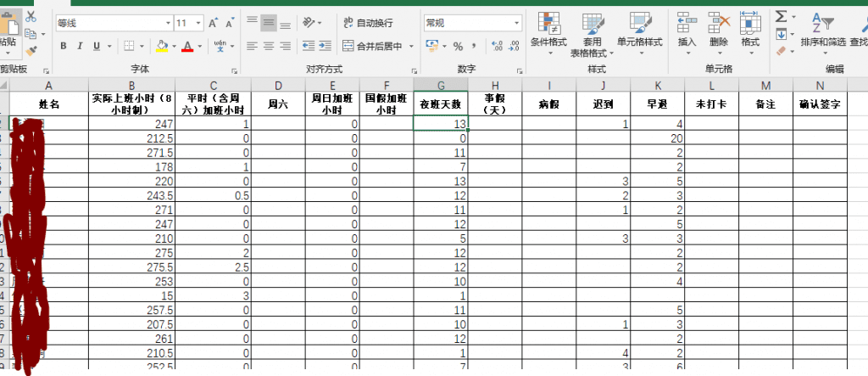Apply the yellow fill color
The image size is (868, 376).
[162, 46]
